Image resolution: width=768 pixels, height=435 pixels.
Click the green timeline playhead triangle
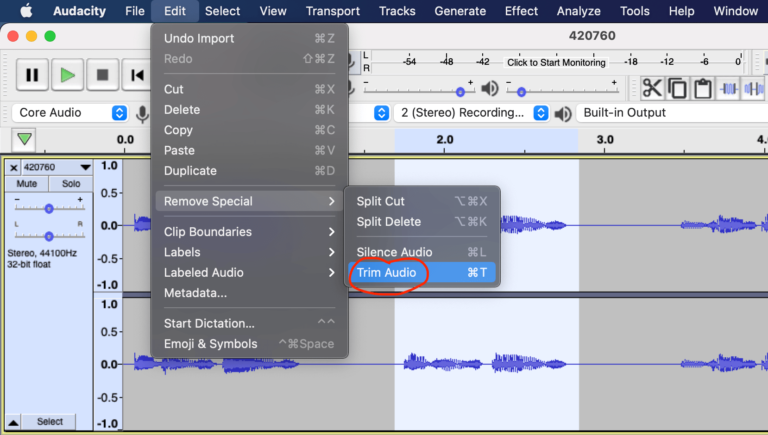24,139
